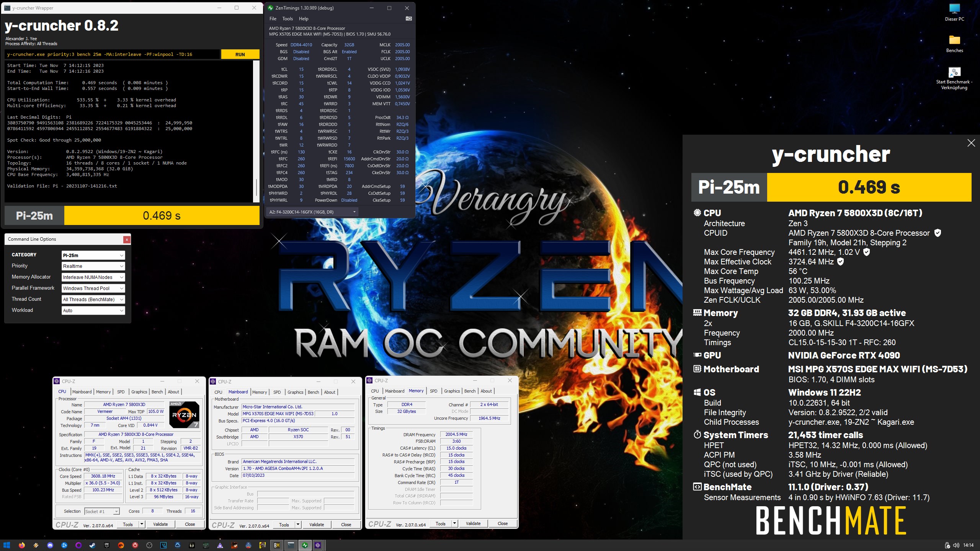Screen dimensions: 980x551
Task: Open the Thread Count dropdown
Action: click(x=93, y=300)
